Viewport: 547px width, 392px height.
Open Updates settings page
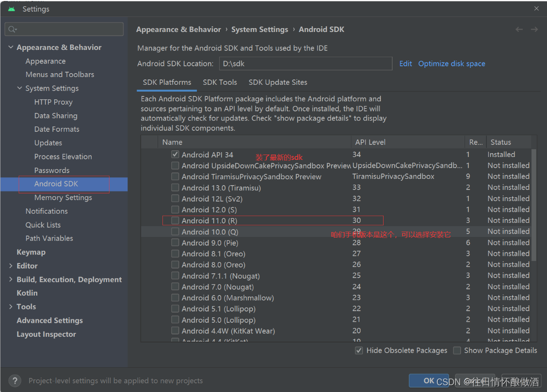(48, 143)
